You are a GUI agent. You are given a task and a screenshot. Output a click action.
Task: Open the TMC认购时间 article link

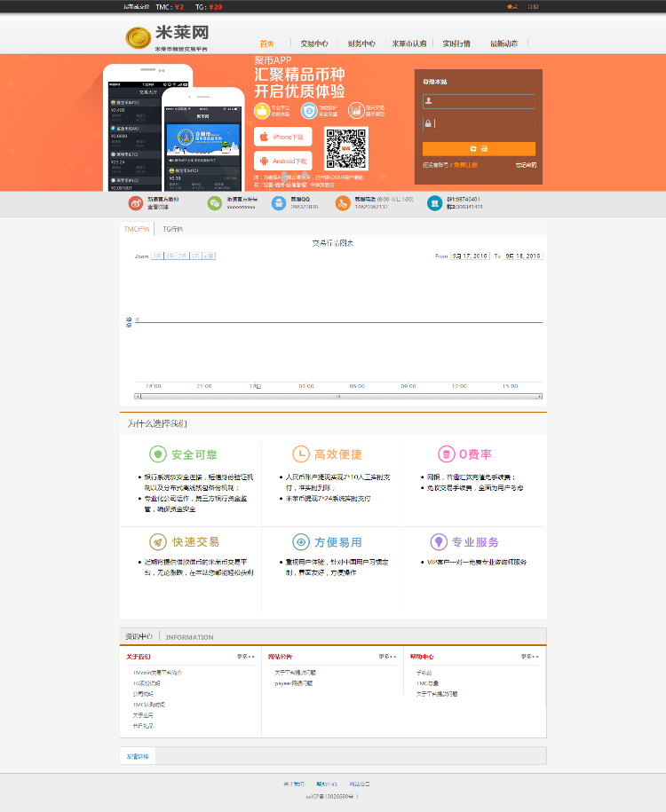pos(149,705)
